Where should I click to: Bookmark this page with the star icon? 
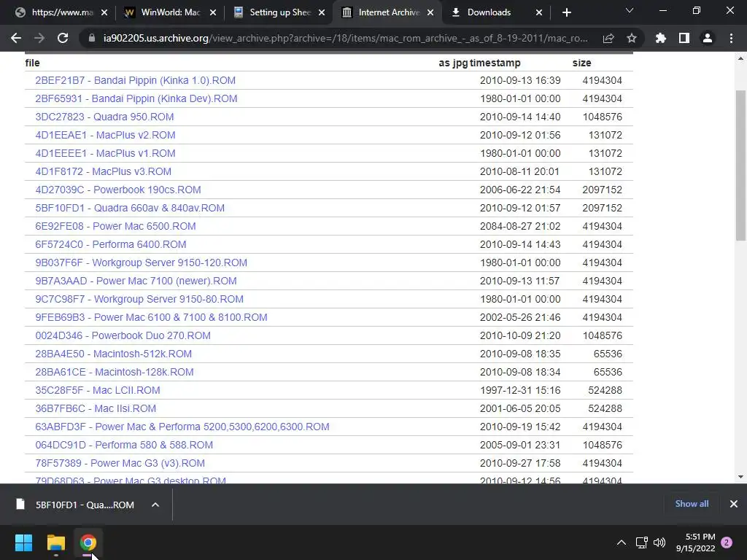coord(632,38)
